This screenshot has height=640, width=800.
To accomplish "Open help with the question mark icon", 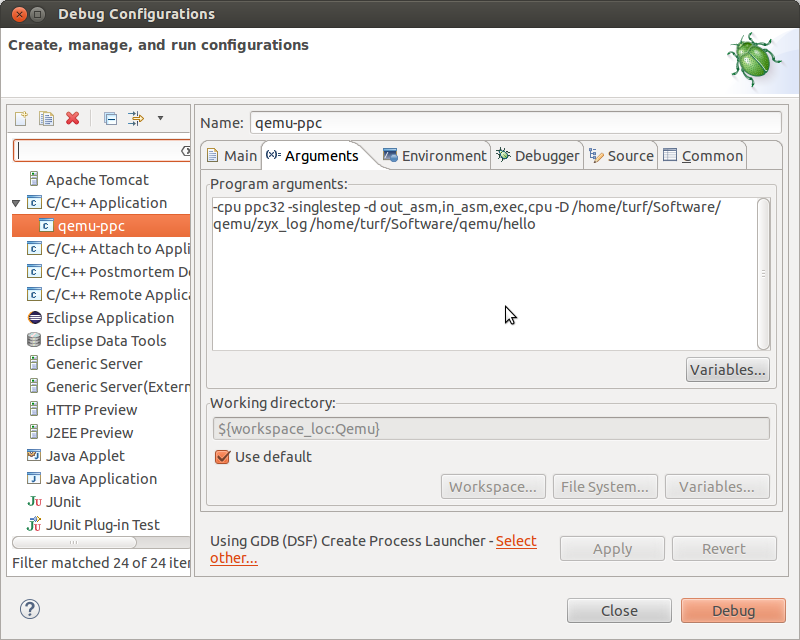I will pos(30,609).
